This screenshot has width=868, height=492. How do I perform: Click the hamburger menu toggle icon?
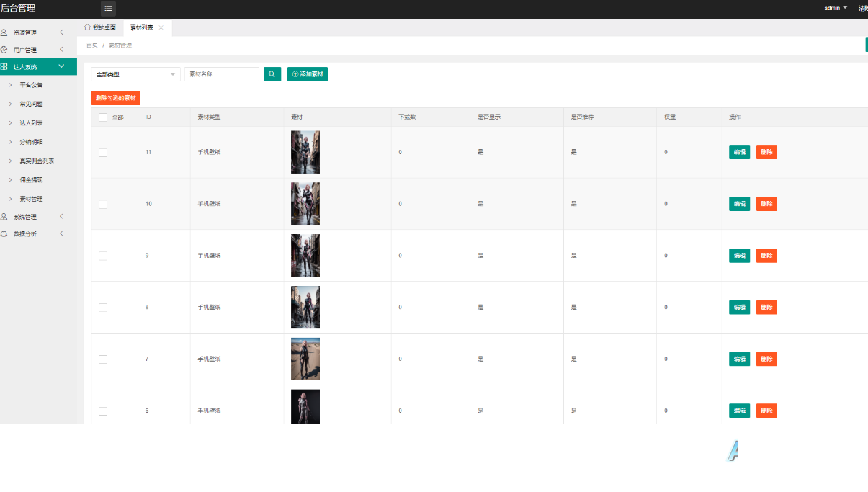point(108,9)
